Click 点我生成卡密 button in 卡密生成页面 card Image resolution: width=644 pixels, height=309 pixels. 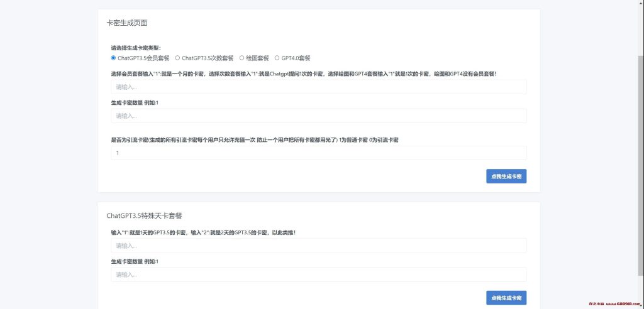(506, 176)
